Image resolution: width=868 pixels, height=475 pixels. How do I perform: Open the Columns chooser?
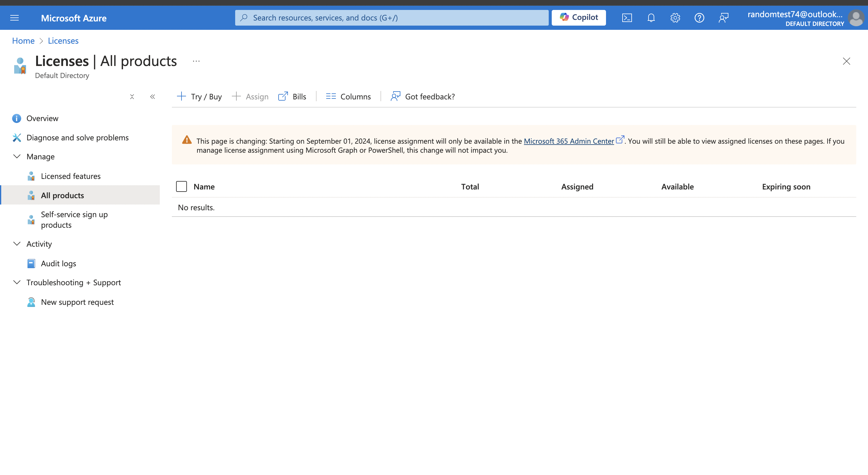click(348, 97)
